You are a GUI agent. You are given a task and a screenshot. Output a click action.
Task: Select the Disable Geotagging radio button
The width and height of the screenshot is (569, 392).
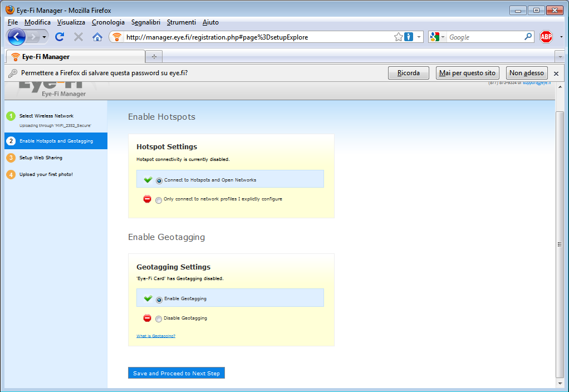pos(159,319)
